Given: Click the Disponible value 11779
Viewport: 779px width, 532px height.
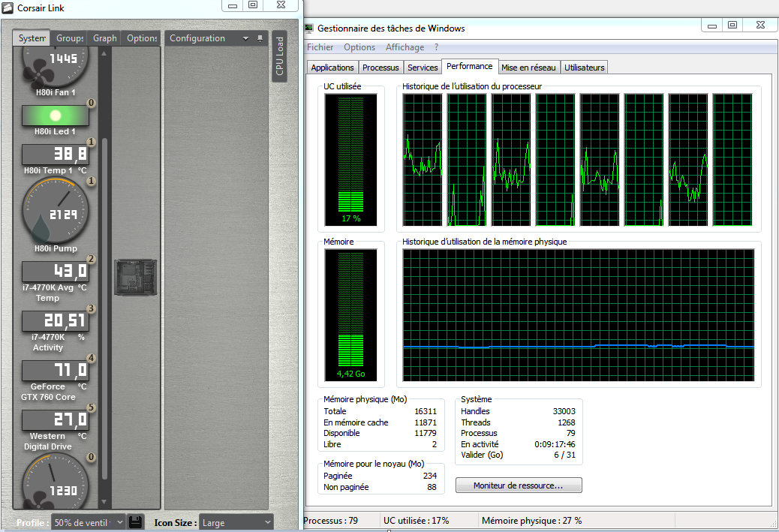Looking at the screenshot, I should point(426,433).
